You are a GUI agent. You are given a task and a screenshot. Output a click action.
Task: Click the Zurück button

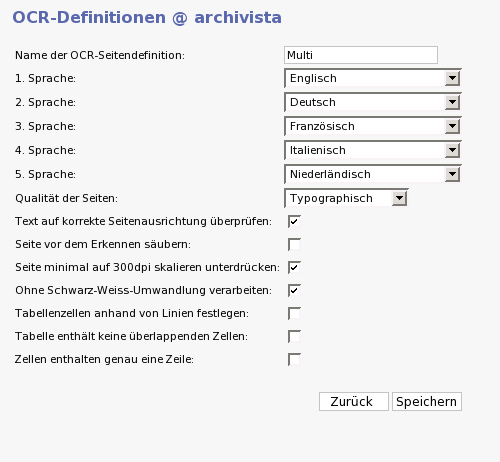(354, 402)
